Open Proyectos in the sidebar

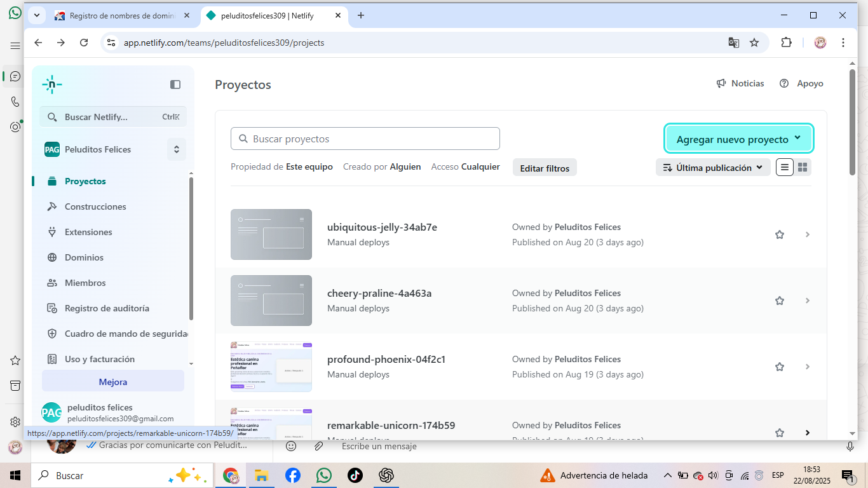pos(85,181)
